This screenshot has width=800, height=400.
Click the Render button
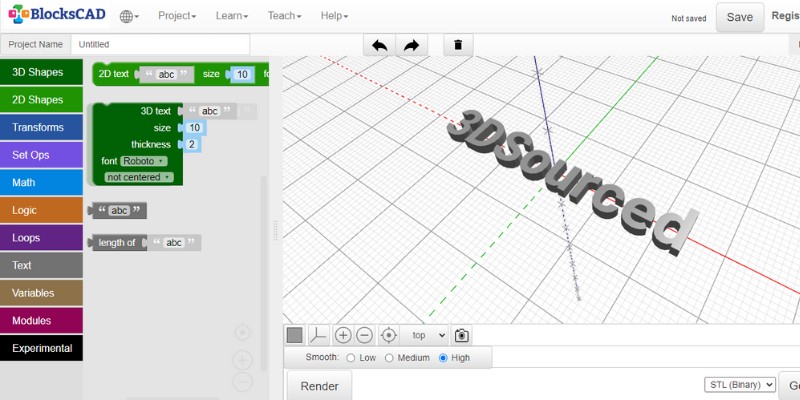(319, 386)
